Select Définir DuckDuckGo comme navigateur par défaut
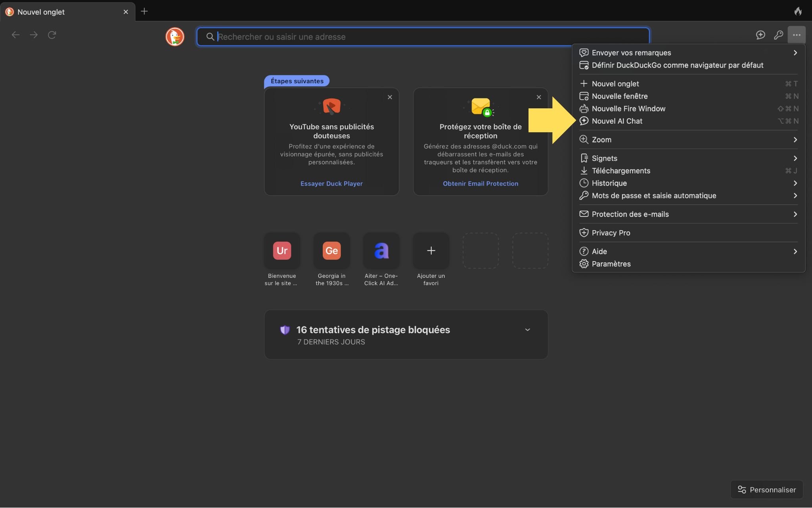This screenshot has width=812, height=508. click(x=688, y=65)
